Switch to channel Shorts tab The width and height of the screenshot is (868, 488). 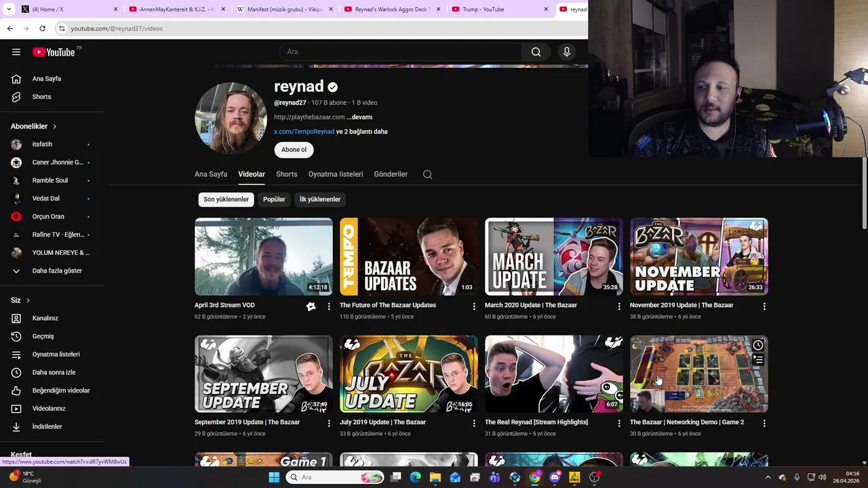[x=287, y=174]
